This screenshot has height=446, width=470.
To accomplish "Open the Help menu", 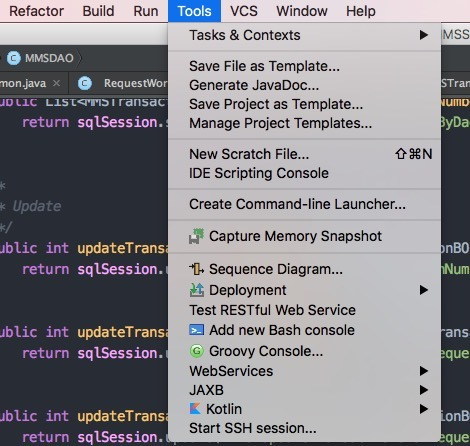I will [x=361, y=11].
